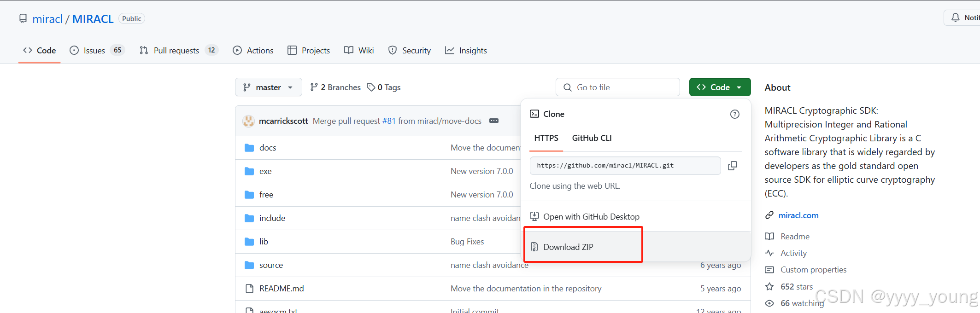Open the docs folder

268,147
